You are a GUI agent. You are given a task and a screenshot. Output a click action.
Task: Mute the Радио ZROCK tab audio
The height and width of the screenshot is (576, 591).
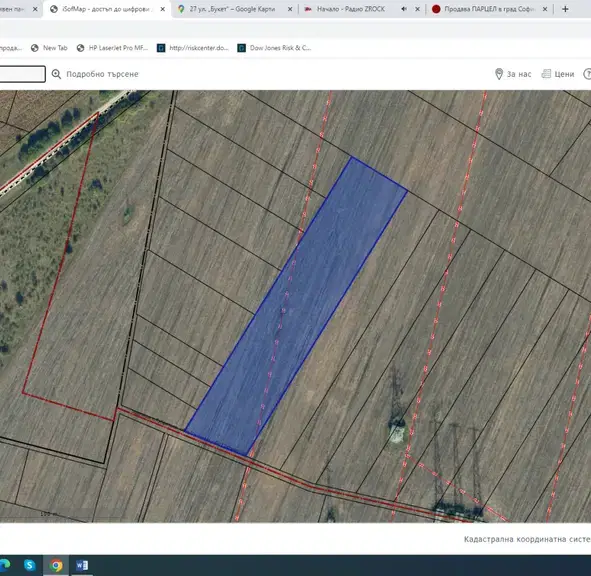click(404, 9)
